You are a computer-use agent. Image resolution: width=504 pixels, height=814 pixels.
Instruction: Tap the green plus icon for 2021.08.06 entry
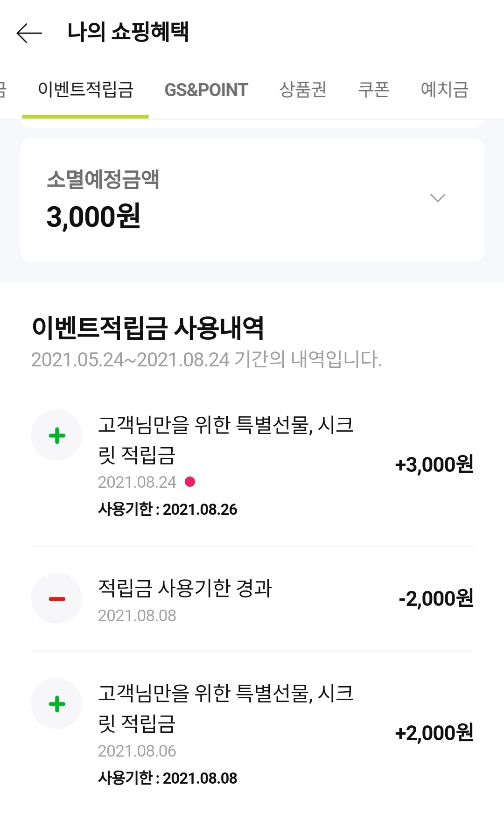click(x=56, y=704)
